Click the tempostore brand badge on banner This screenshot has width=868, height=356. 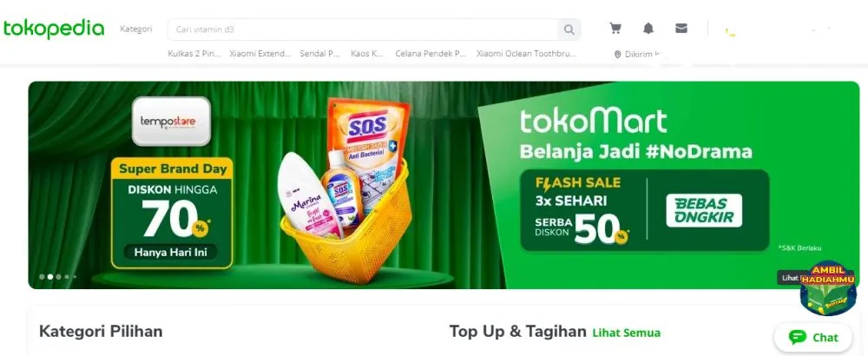(x=171, y=122)
